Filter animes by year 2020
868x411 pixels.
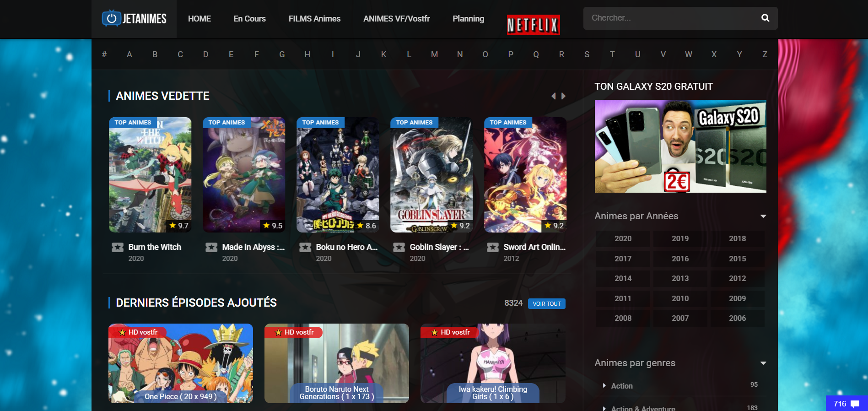623,238
